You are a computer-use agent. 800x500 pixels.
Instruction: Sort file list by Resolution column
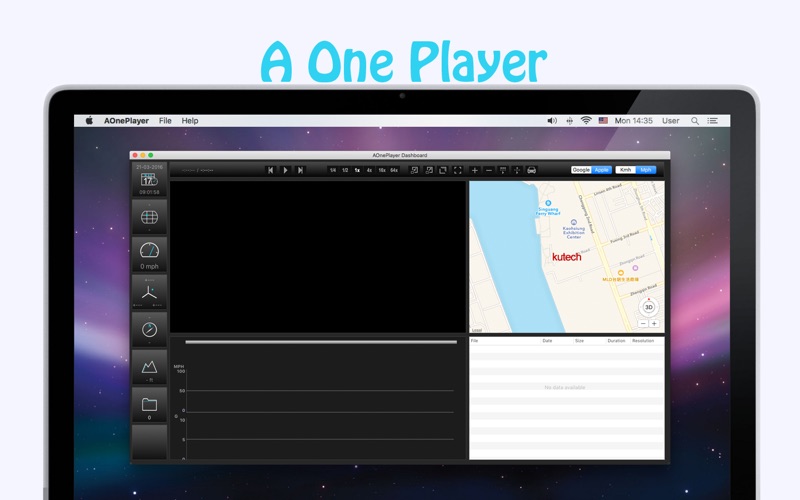[643, 340]
